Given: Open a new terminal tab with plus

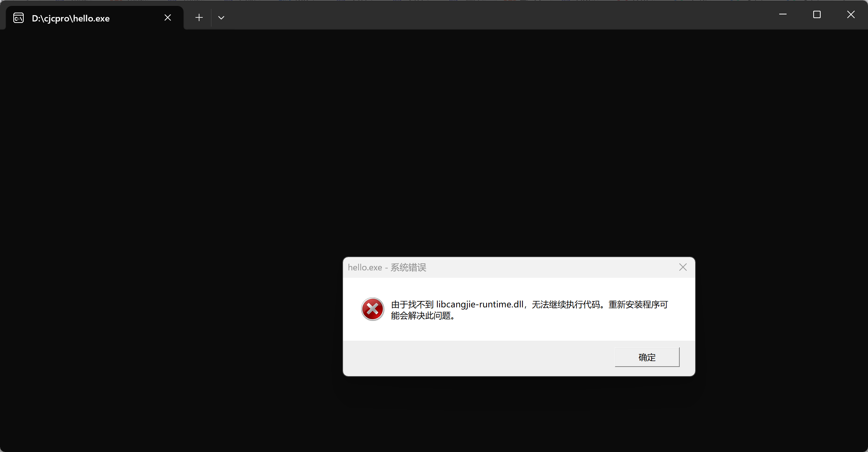Looking at the screenshot, I should (x=199, y=18).
